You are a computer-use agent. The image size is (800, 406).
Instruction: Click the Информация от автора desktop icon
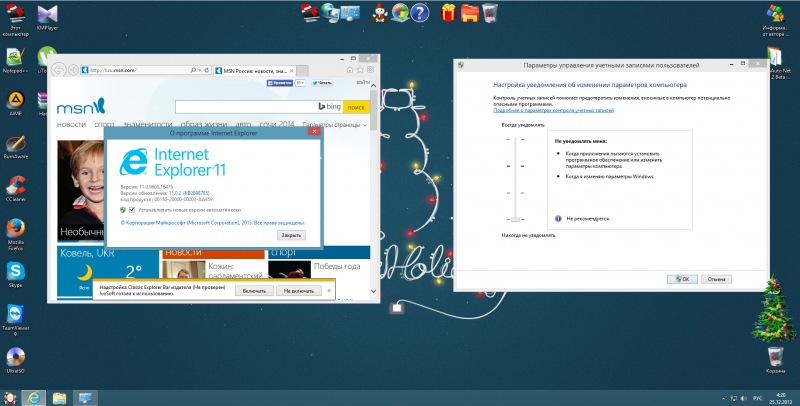775,21
